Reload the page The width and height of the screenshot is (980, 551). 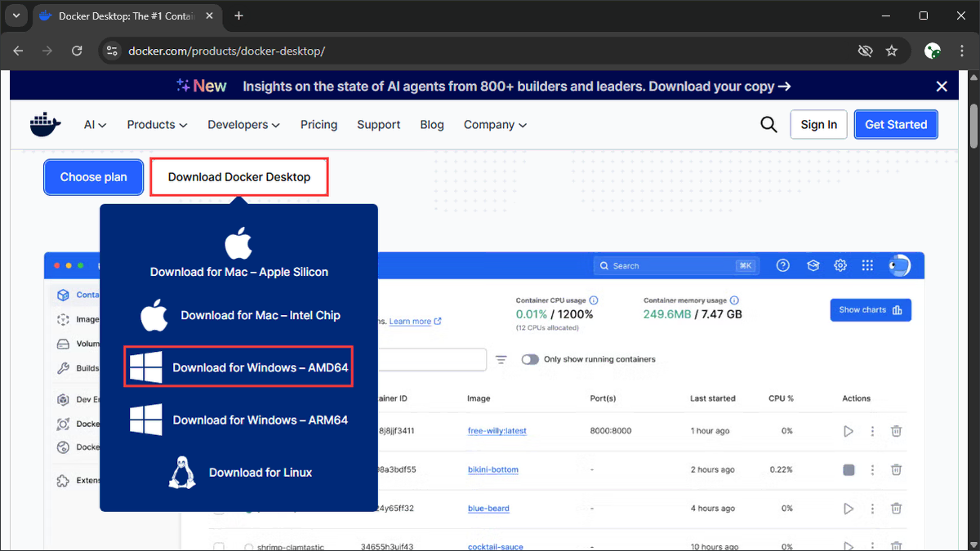77,51
